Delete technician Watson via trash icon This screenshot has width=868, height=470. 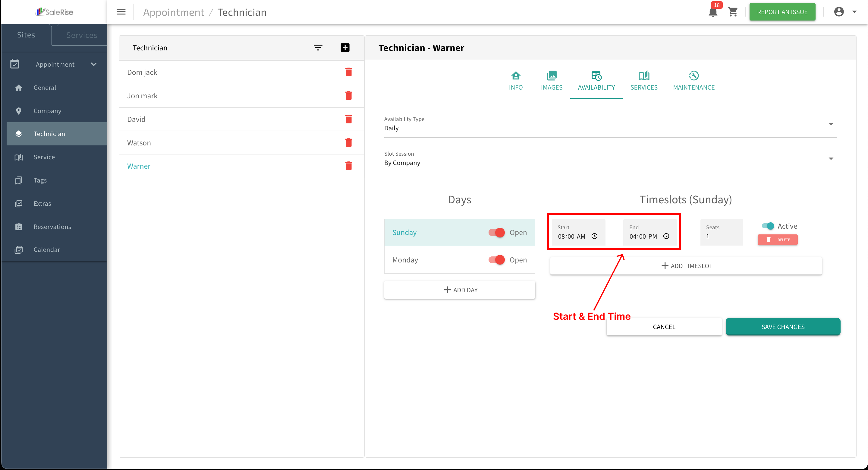point(348,143)
